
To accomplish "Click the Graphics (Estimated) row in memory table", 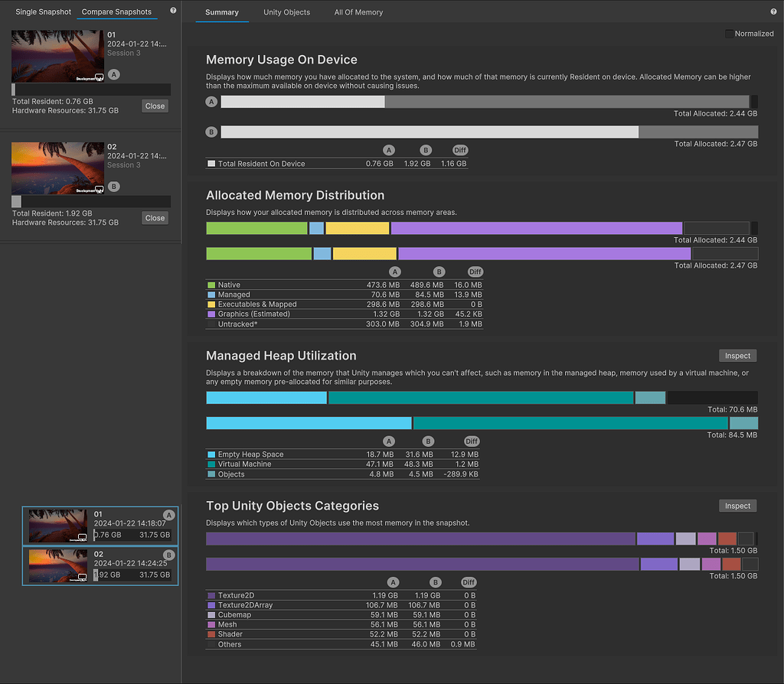I will tap(253, 314).
